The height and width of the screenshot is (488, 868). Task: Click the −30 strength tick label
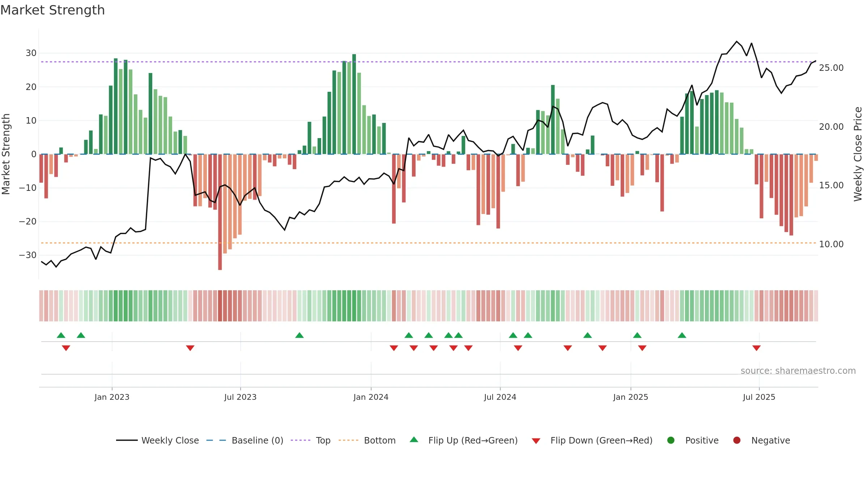28,255
